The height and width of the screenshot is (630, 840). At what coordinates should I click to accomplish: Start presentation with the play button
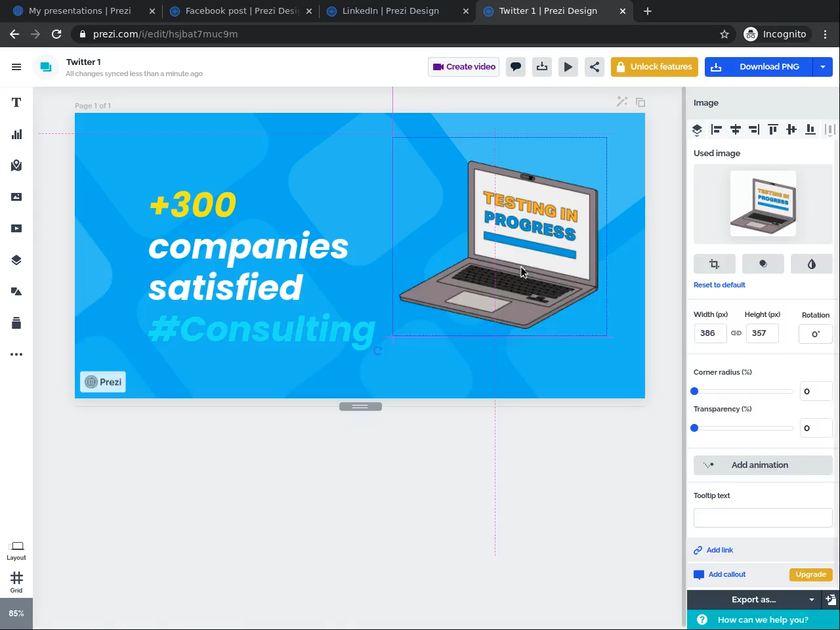tap(568, 67)
